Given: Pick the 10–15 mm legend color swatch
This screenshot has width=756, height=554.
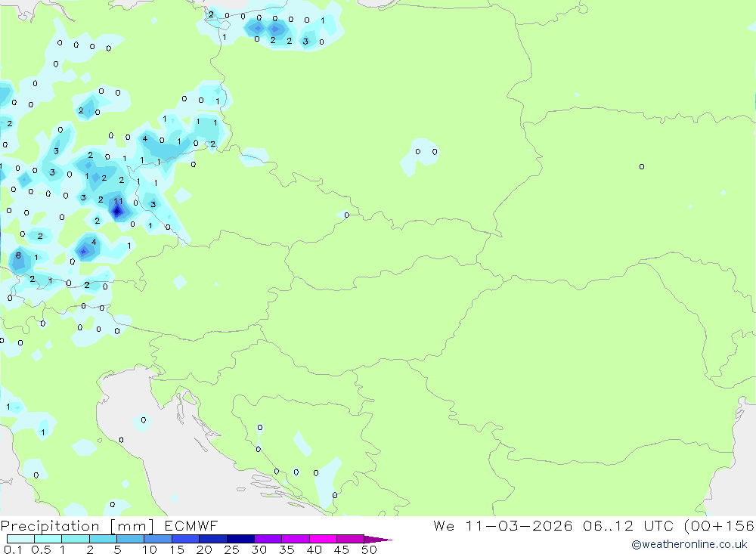Looking at the screenshot, I should click(158, 539).
